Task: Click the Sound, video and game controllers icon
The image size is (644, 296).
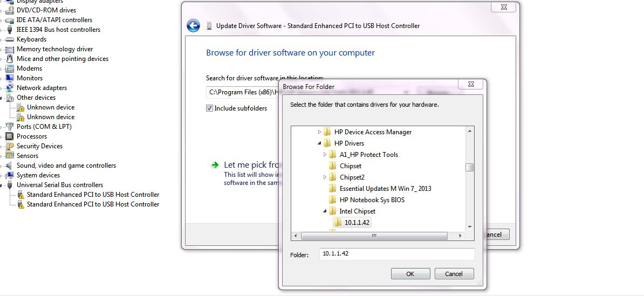Action: tap(10, 166)
